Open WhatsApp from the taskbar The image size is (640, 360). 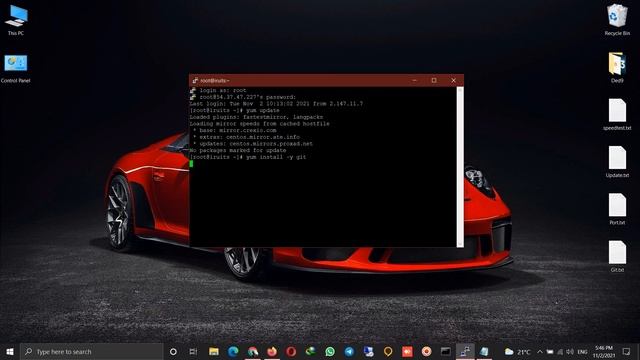pyautogui.click(x=330, y=351)
